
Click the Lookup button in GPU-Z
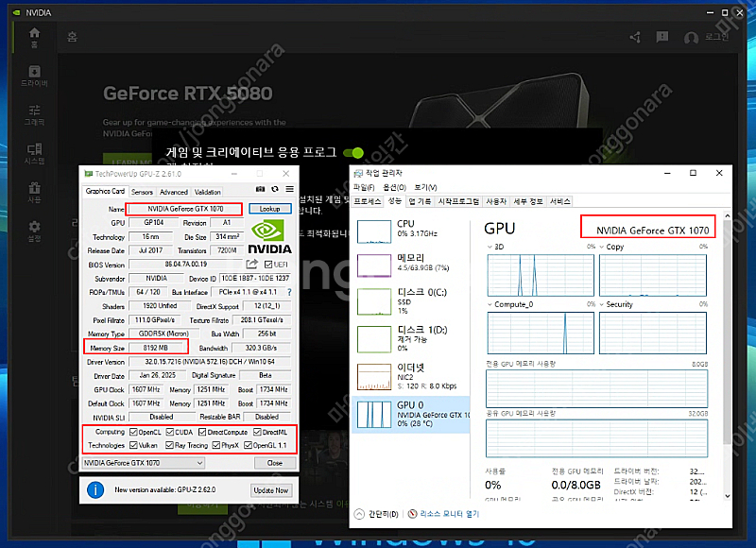pos(270,209)
